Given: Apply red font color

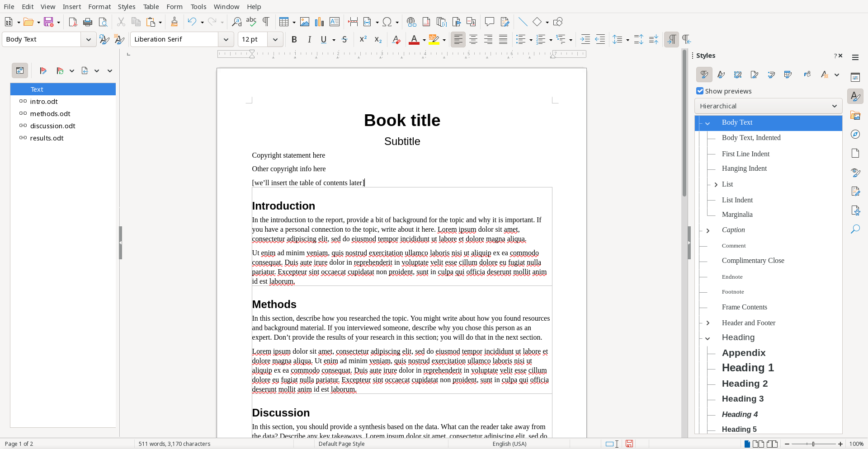Looking at the screenshot, I should click(x=414, y=39).
